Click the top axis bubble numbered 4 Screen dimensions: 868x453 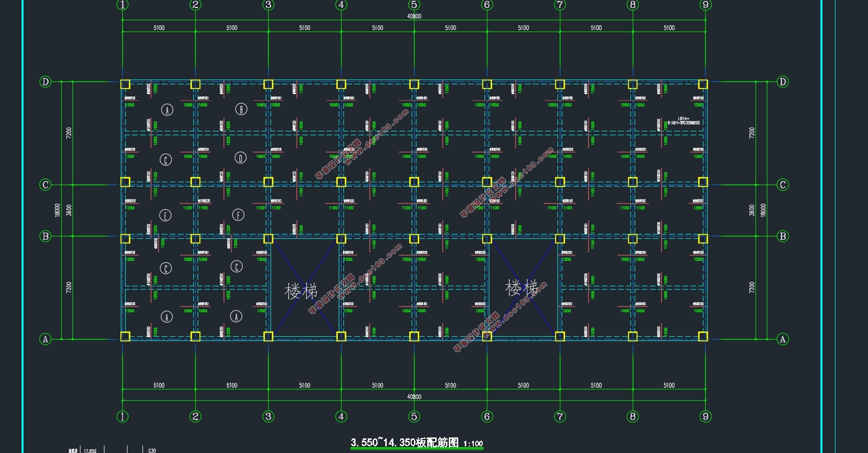[x=341, y=5]
